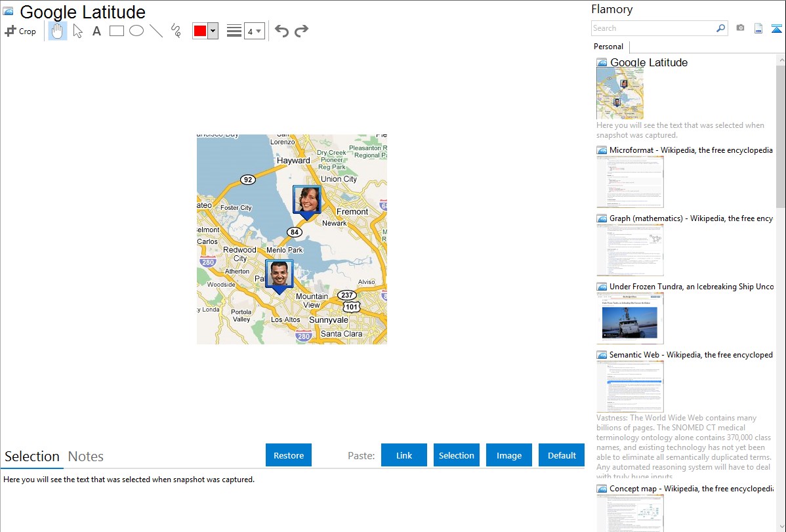
Task: Pick the ellipse shape tool
Action: [x=136, y=31]
